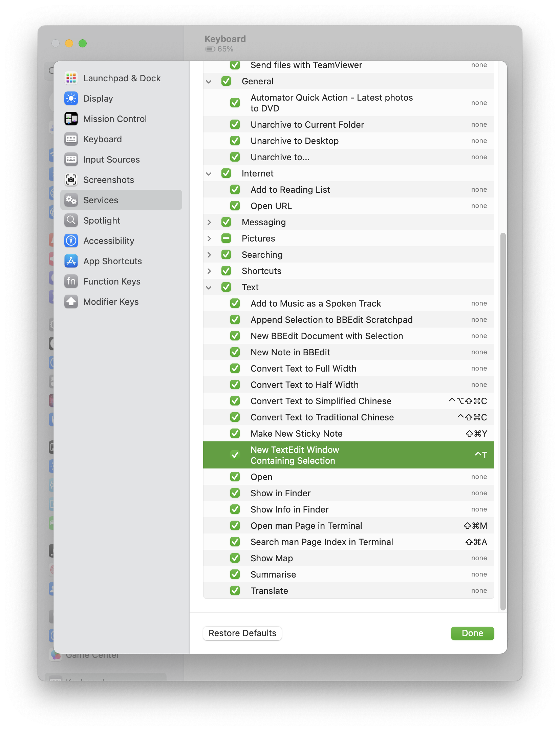This screenshot has height=731, width=560.
Task: Collapse the General group
Action: pyautogui.click(x=209, y=82)
